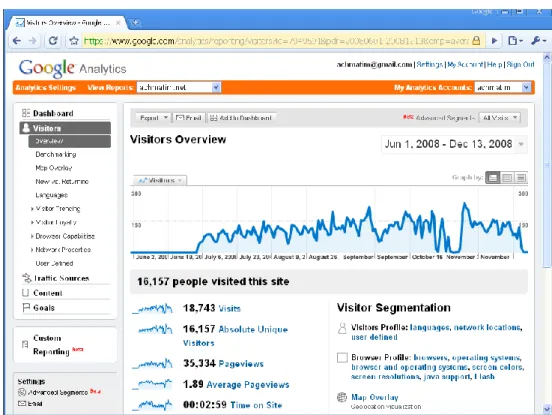Viewport: 552px width, 415px height.
Task: Click the Map Overlay globe icon
Action: click(x=342, y=397)
